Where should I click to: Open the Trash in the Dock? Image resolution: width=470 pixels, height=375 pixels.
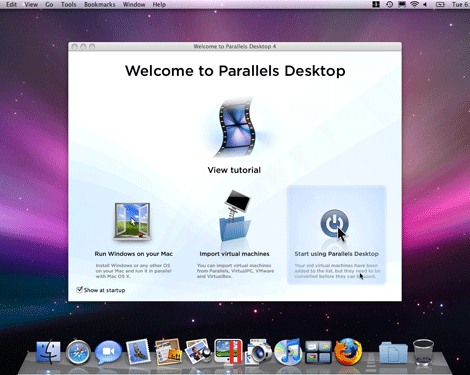[423, 352]
